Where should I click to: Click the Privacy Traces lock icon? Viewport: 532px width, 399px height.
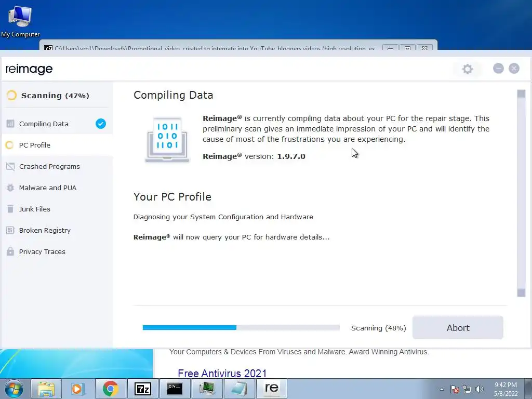coord(10,251)
